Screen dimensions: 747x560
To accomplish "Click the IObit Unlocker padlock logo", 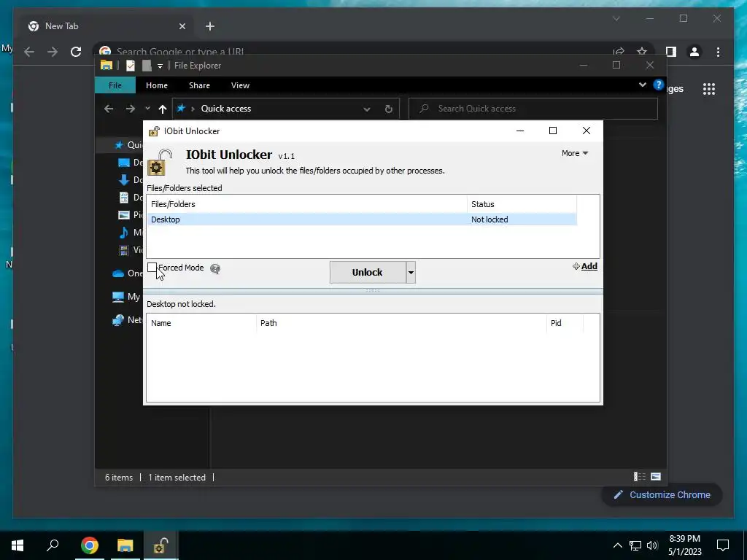I will (160, 162).
